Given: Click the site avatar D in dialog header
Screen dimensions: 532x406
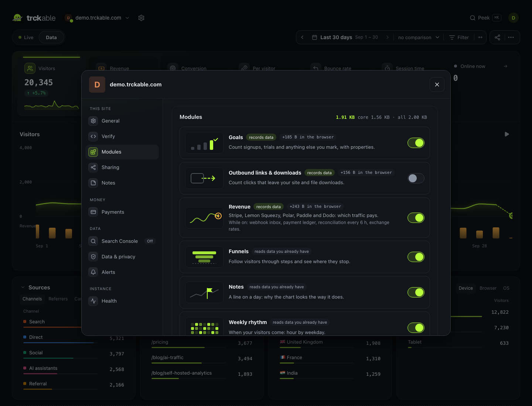Looking at the screenshot, I should point(97,85).
